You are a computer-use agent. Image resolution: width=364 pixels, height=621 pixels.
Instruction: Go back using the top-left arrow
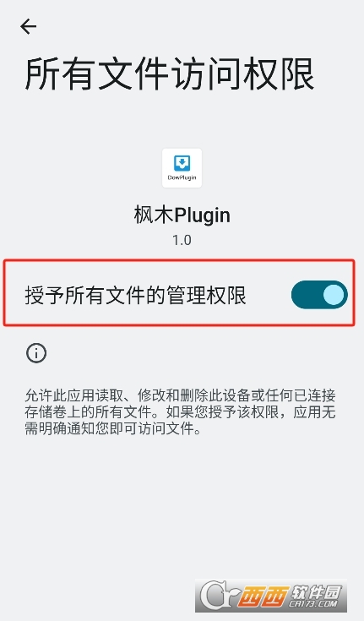(x=28, y=27)
